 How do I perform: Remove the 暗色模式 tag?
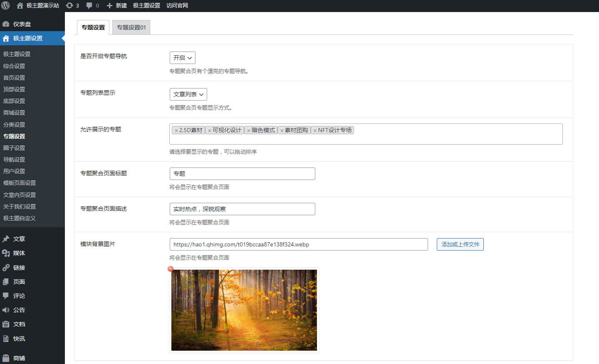point(249,130)
